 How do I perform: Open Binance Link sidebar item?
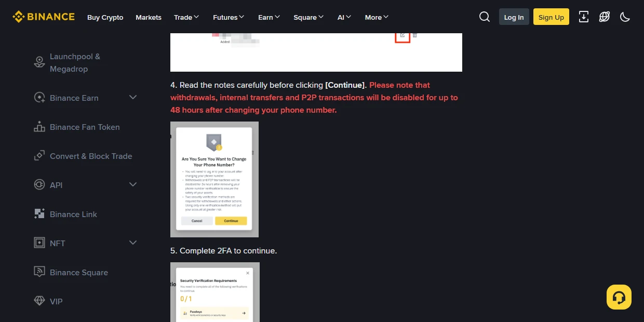tap(73, 214)
